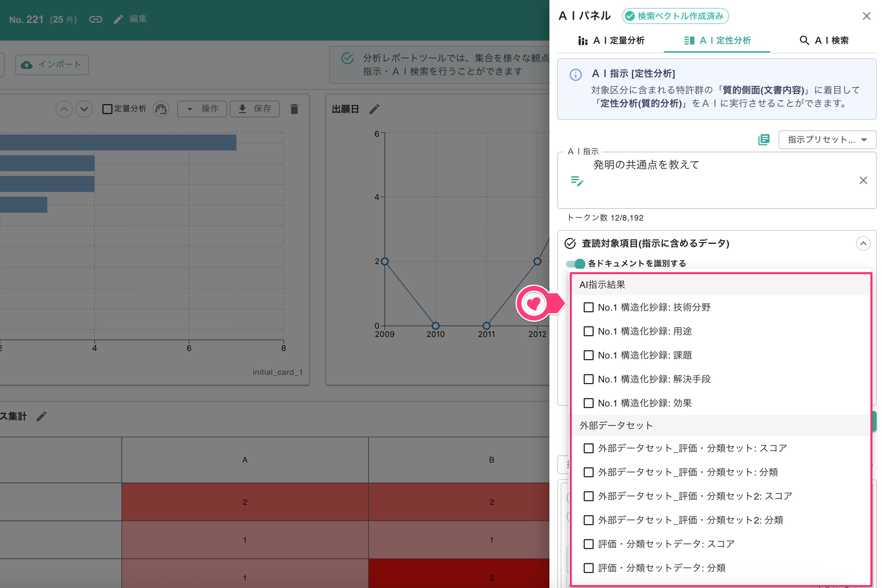
Task: Click the No. 221 title text
Action: (x=26, y=20)
